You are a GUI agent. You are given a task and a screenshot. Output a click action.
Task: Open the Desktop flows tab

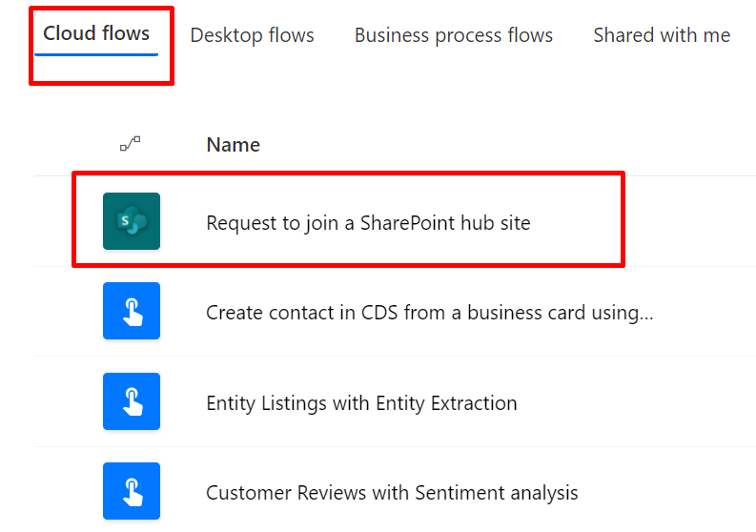(252, 36)
